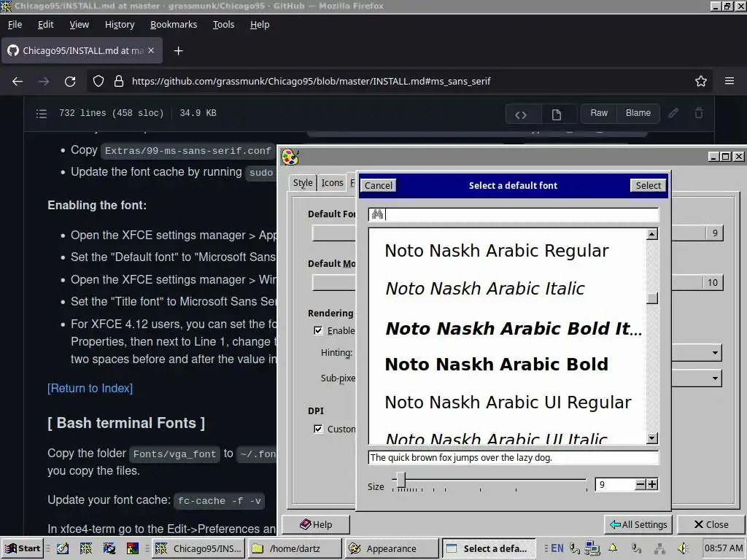Screen dimensions: 747x560
Task: Edit the file with pencil icon
Action: pyautogui.click(x=673, y=113)
